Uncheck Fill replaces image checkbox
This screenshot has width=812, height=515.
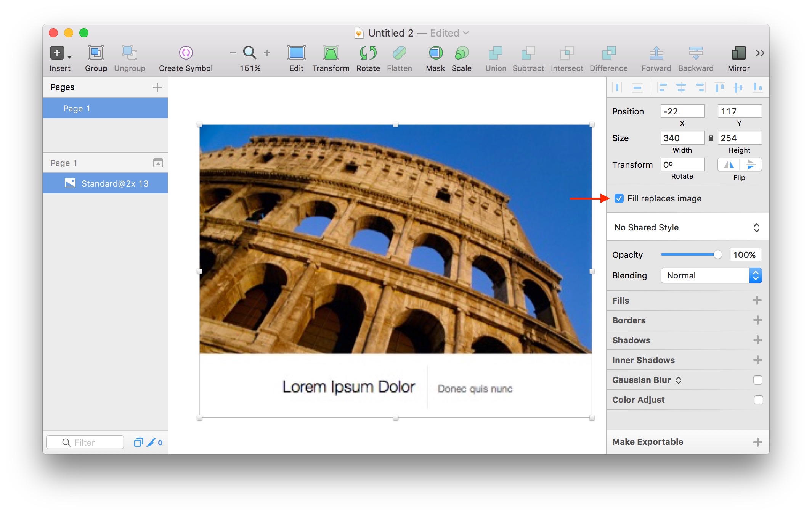(619, 198)
